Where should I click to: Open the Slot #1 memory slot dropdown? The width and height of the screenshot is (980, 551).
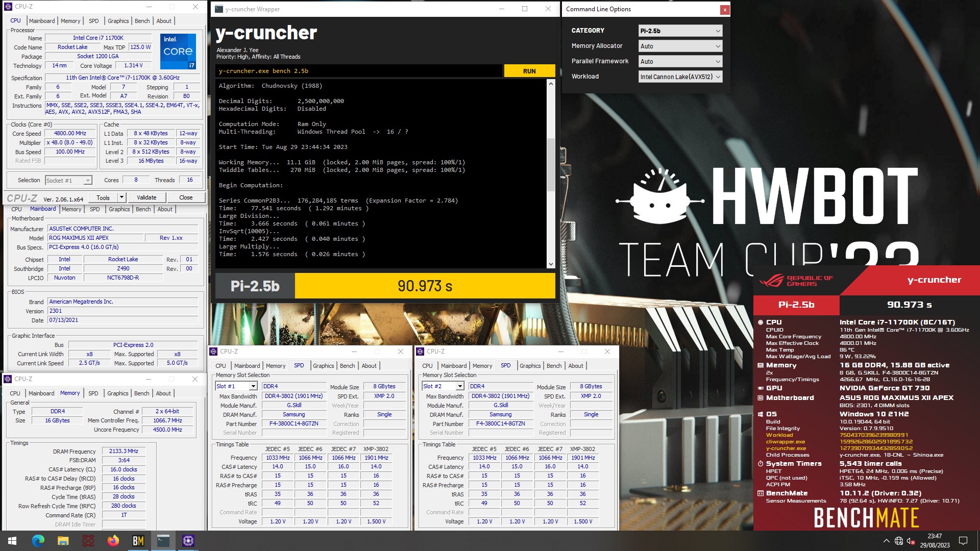click(236, 387)
